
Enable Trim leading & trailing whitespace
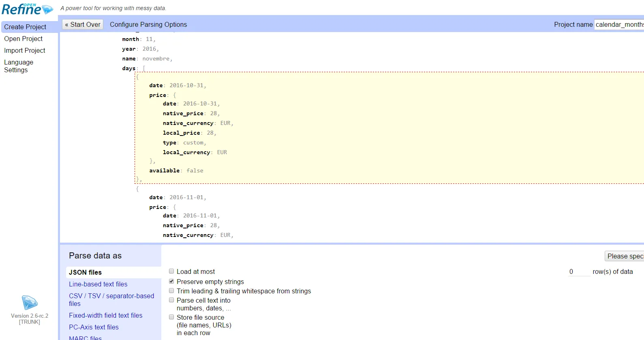[x=171, y=291]
